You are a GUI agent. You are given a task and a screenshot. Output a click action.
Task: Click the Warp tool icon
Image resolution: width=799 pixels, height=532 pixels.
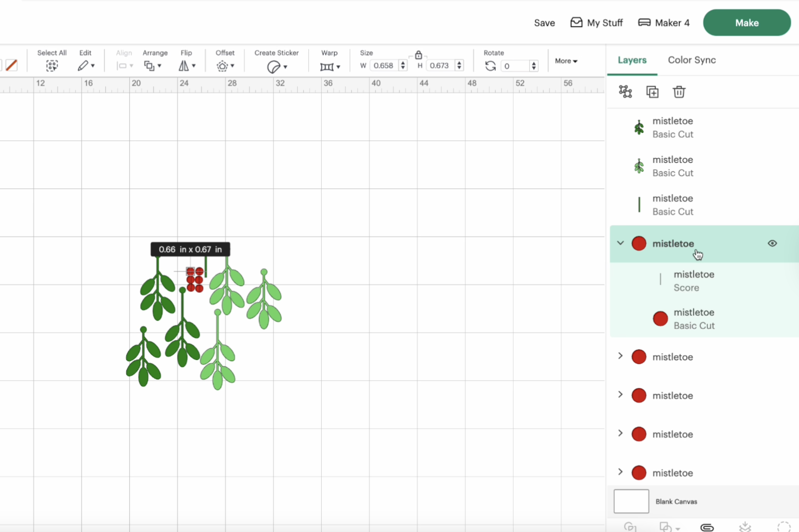[327, 67]
